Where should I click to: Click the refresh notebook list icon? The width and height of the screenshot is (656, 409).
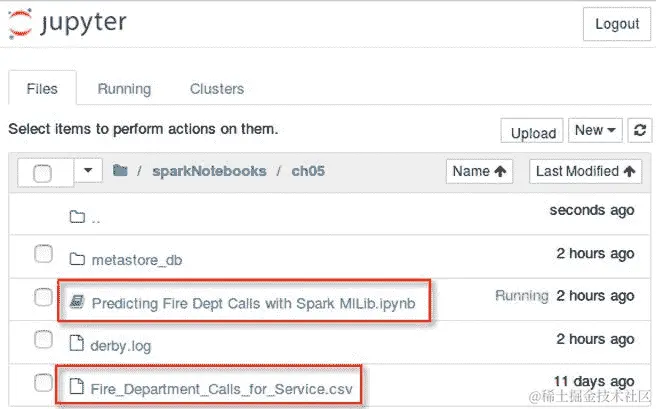(x=640, y=130)
